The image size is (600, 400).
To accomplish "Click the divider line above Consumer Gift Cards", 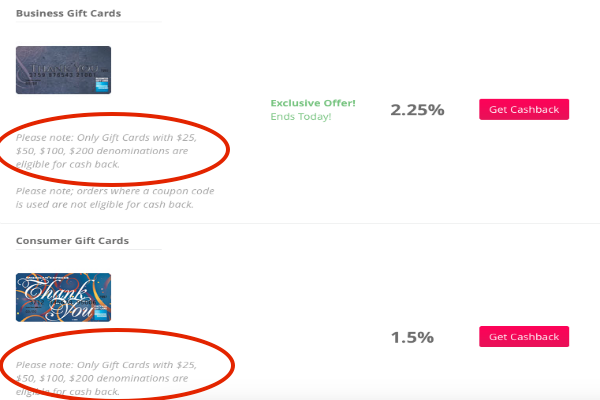I will coord(300,223).
